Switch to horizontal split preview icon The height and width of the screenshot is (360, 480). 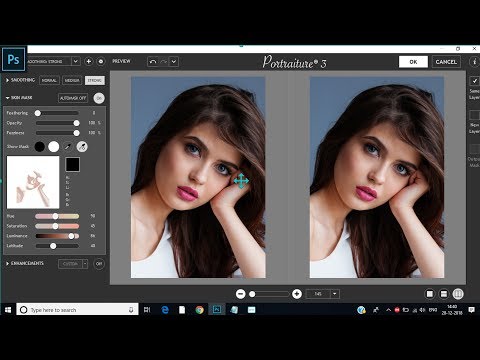pyautogui.click(x=444, y=294)
